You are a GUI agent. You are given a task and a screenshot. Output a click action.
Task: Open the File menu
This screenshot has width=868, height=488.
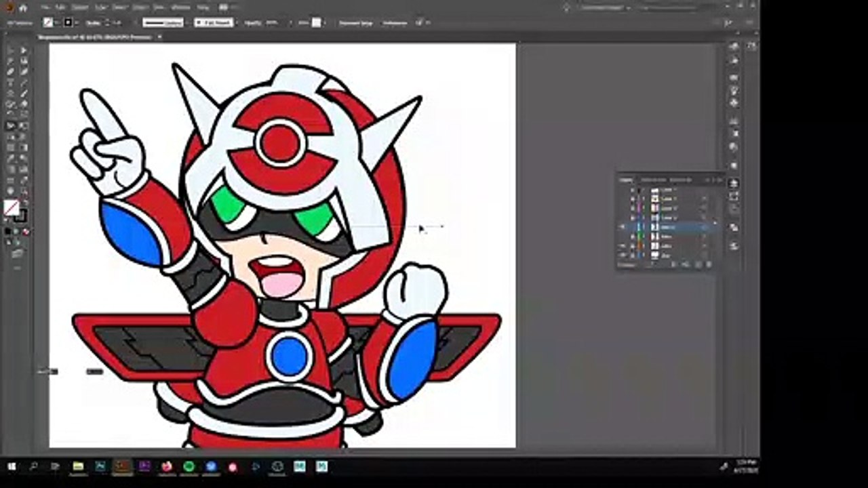click(x=45, y=7)
